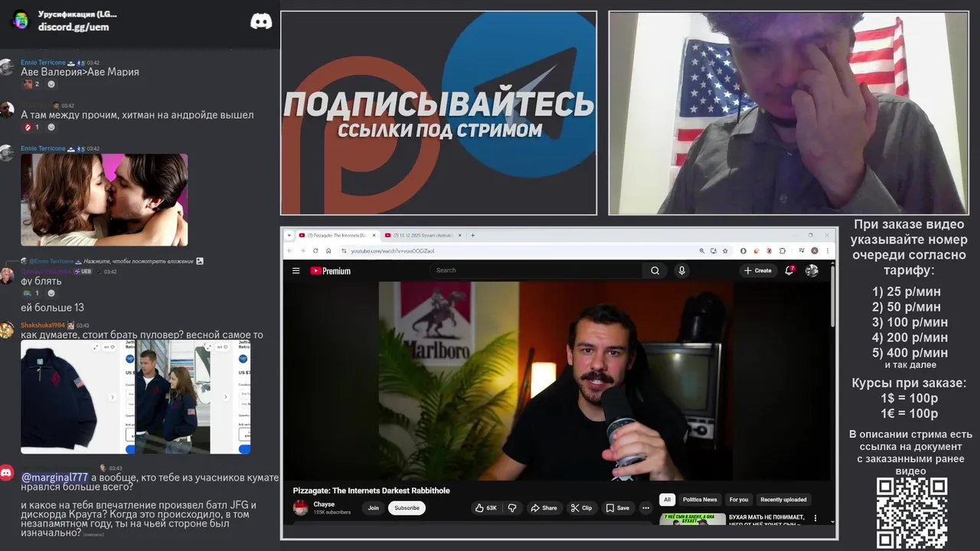Open the Chrome extensions puzzle icon
This screenshot has height=551, width=980.
click(782, 250)
